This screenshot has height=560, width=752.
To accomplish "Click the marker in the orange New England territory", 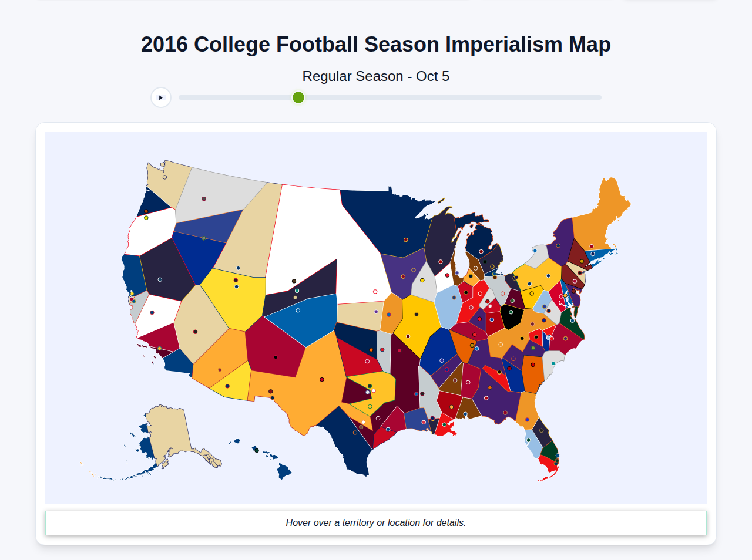I will (x=592, y=247).
